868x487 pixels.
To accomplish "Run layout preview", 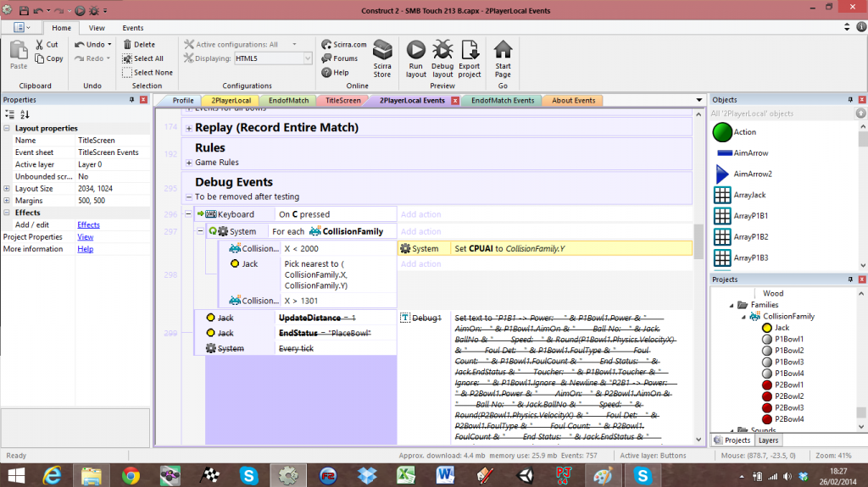I will pyautogui.click(x=415, y=58).
